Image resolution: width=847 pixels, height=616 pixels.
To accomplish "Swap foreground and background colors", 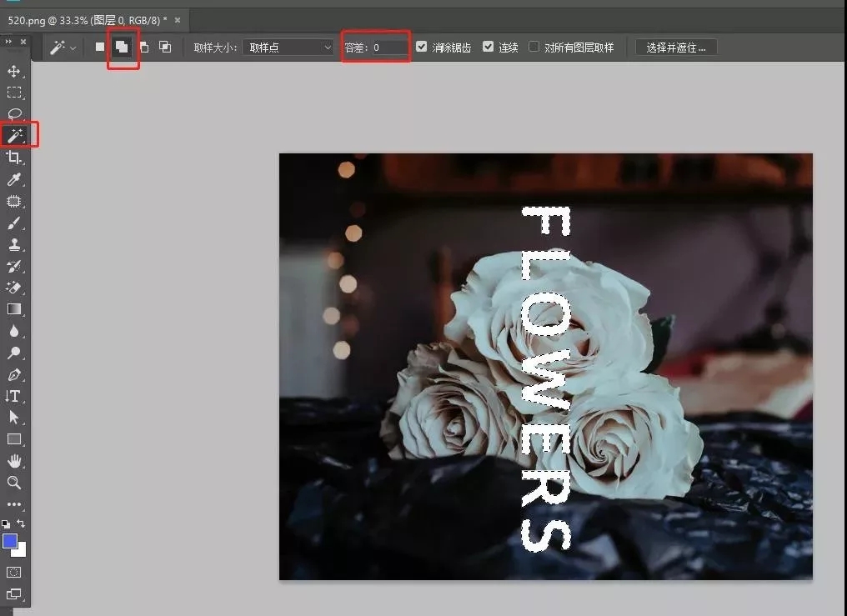I will (x=22, y=523).
